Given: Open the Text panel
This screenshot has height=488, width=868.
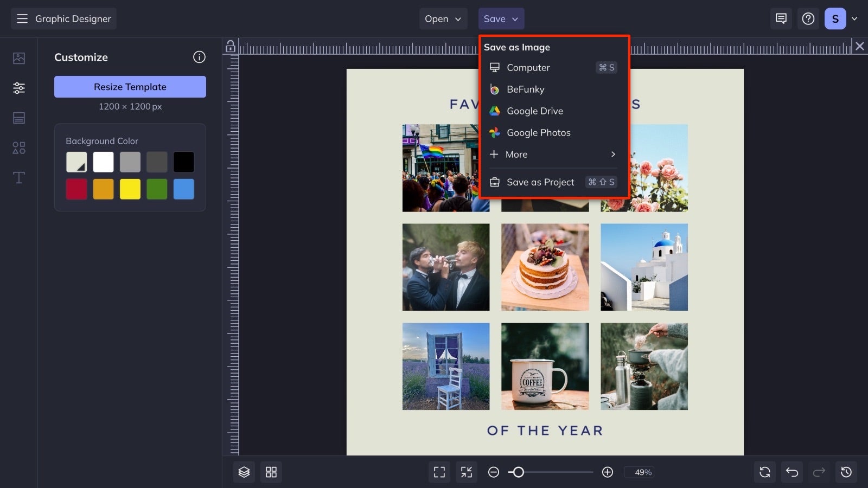Looking at the screenshot, I should click(x=18, y=178).
